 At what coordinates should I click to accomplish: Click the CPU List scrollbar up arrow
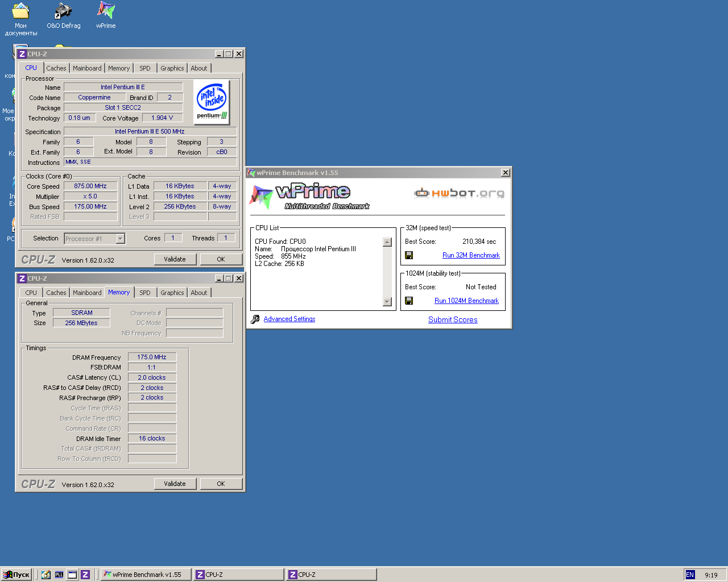click(x=387, y=242)
